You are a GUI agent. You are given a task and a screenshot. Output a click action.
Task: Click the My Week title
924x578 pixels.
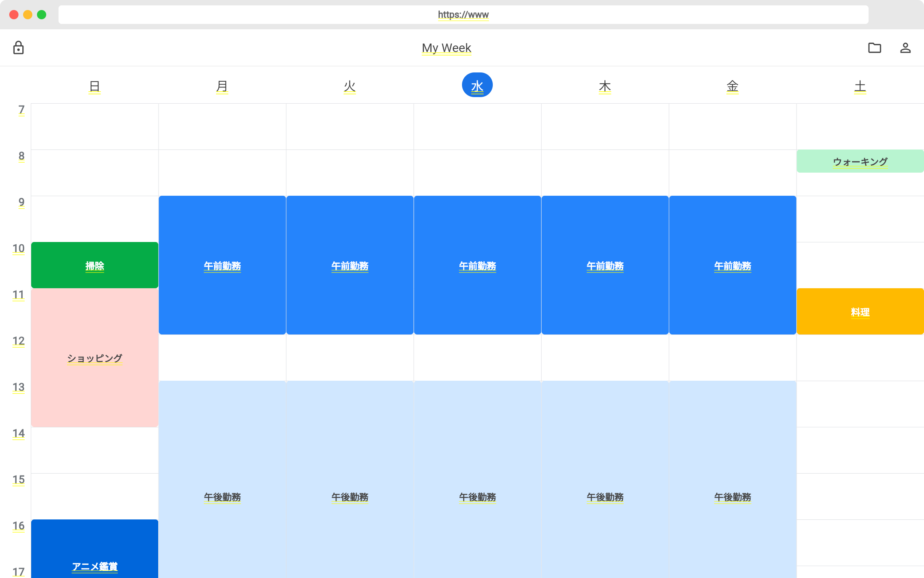[446, 48]
